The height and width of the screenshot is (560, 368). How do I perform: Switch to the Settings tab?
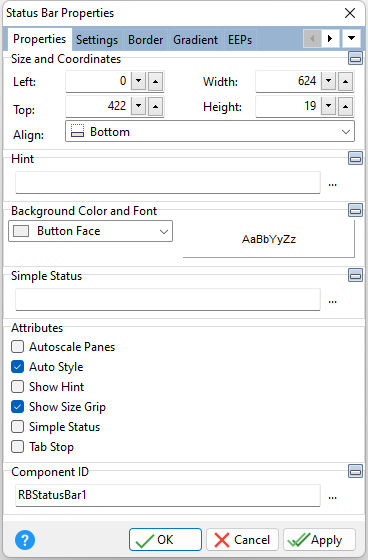click(x=97, y=40)
